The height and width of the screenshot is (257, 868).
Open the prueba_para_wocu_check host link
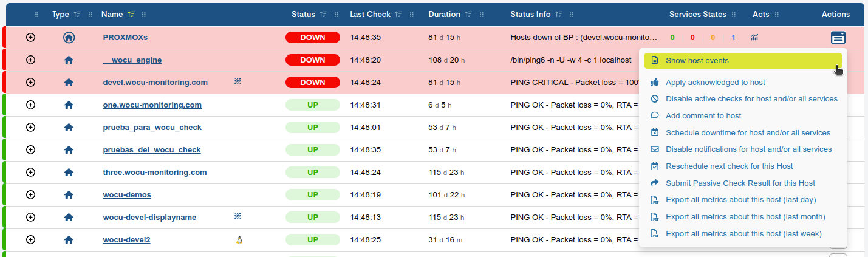[x=152, y=128]
